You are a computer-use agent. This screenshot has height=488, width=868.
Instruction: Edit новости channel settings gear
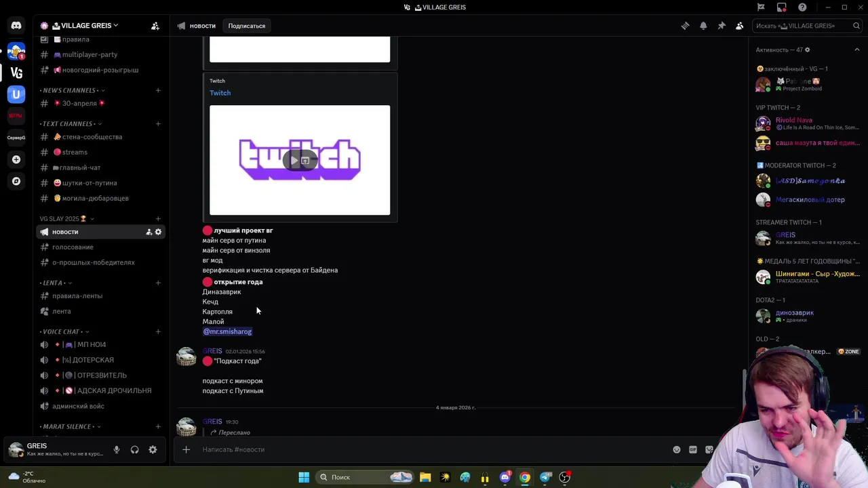[158, 232]
